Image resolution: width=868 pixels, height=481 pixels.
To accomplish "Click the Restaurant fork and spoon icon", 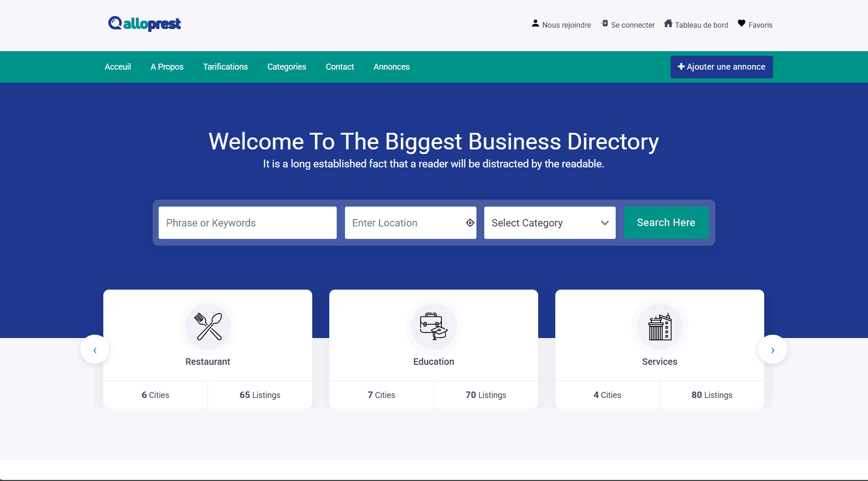I will [x=208, y=327].
